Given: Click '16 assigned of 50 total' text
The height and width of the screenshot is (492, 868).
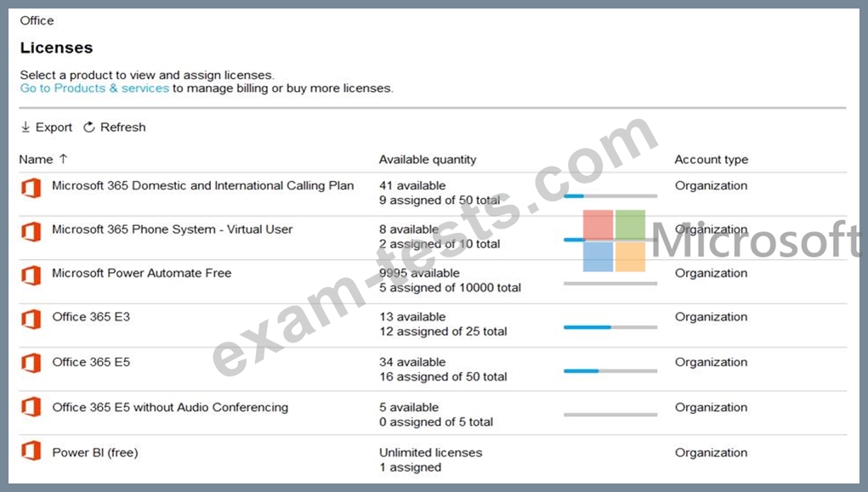Looking at the screenshot, I should pyautogui.click(x=443, y=377).
